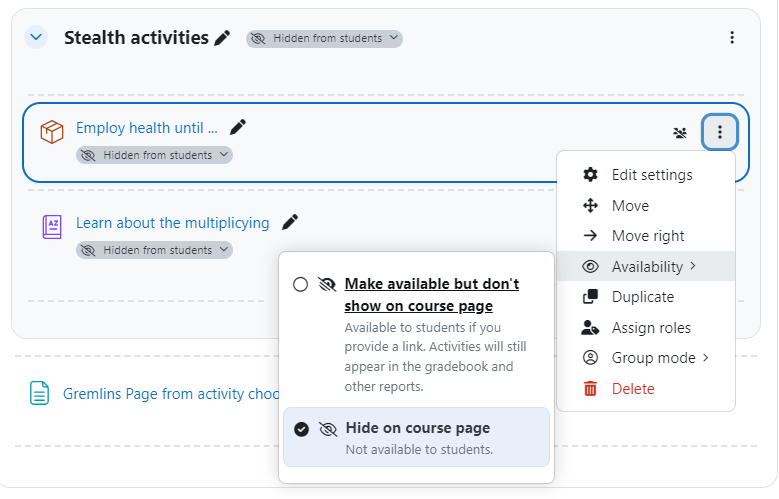Image resolution: width=779 pixels, height=499 pixels.
Task: Click the group mode icon on Employ health
Action: point(680,133)
